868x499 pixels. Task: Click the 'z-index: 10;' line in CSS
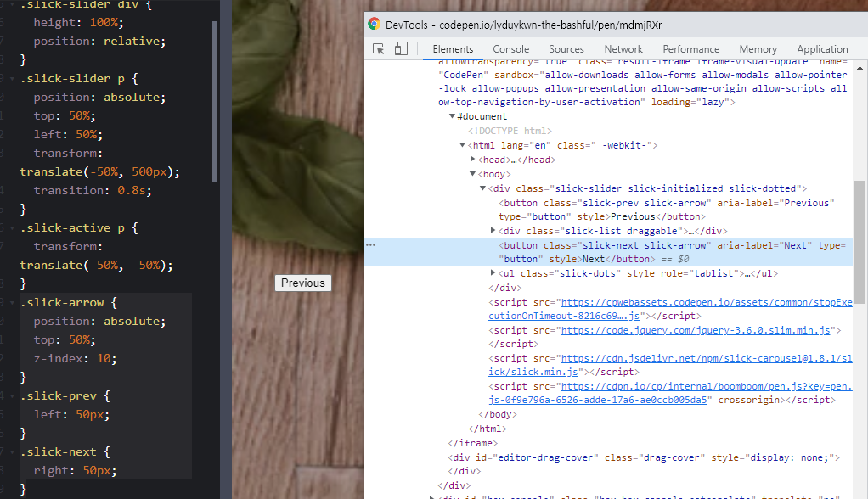75,358
